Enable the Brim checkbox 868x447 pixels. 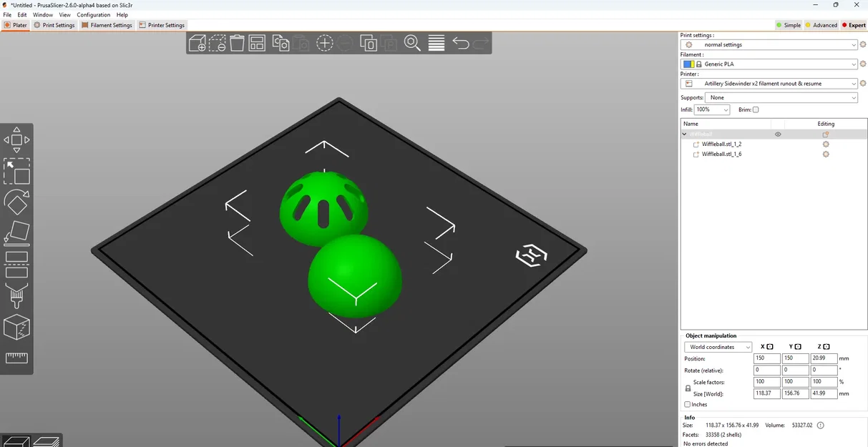tap(756, 109)
